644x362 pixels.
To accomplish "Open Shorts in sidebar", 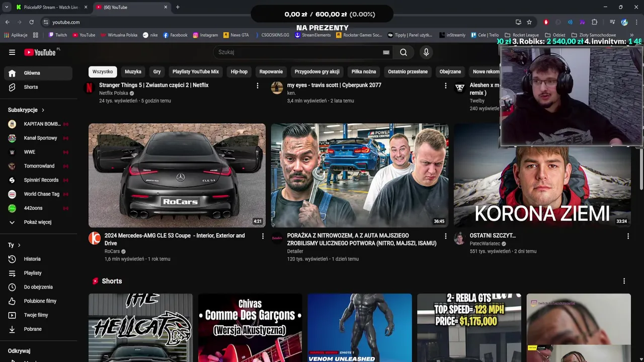I will (38, 87).
